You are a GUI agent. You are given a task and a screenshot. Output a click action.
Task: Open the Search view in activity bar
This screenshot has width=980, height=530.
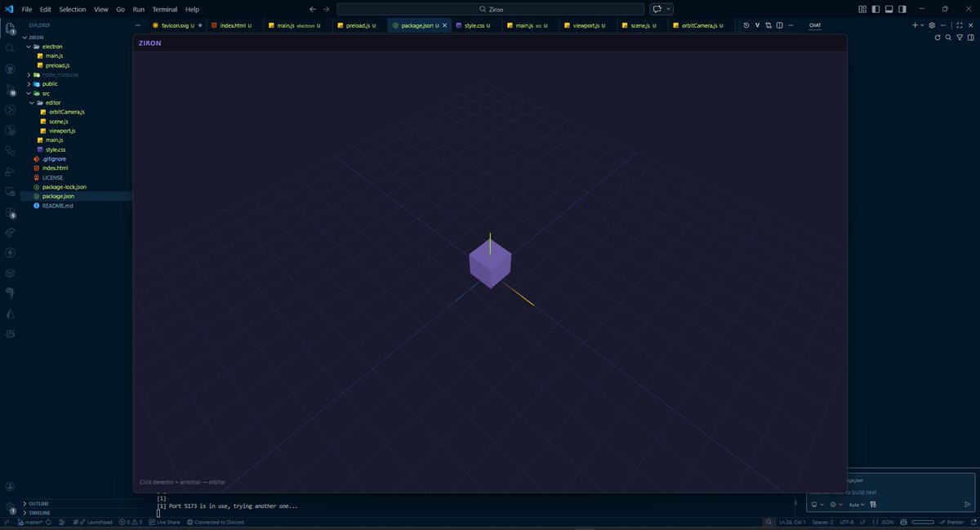coord(10,48)
